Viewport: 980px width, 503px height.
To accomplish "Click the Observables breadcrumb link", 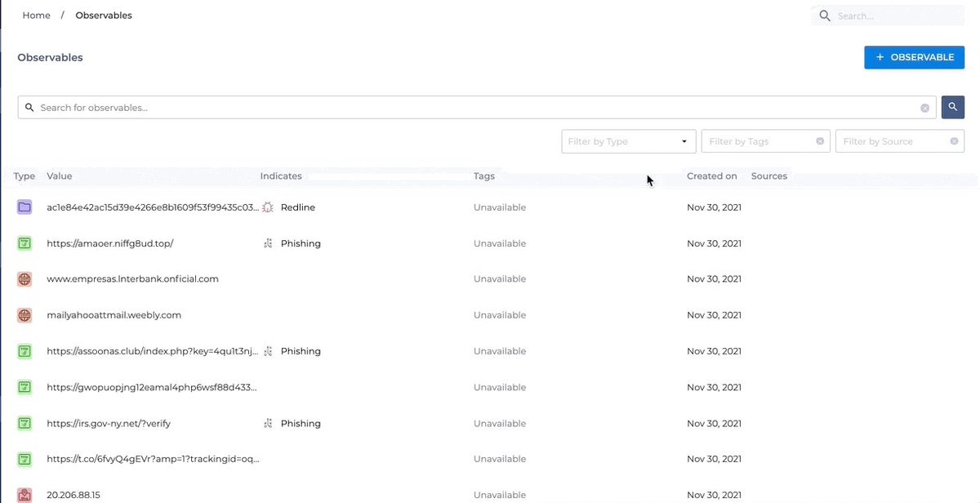I will pyautogui.click(x=104, y=16).
